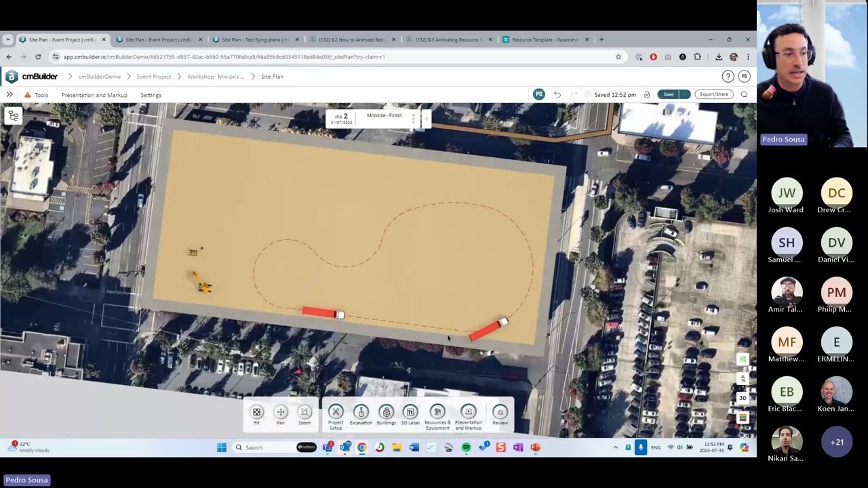The image size is (868, 488).
Task: Open the map layers color icon
Action: [743, 418]
